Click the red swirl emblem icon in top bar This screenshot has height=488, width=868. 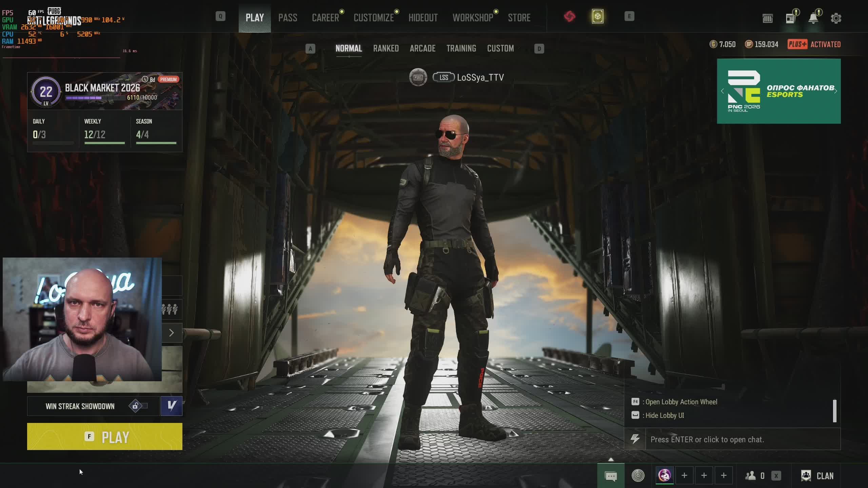point(570,16)
